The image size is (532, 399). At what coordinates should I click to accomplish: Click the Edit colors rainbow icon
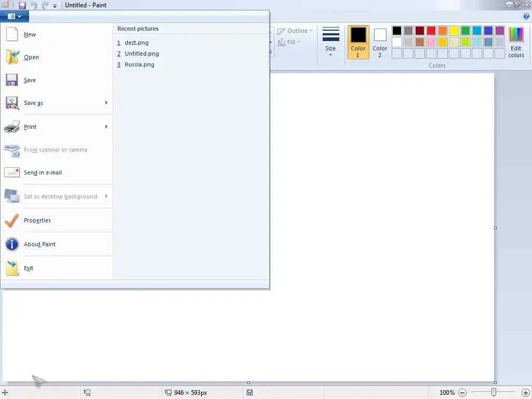pos(516,35)
